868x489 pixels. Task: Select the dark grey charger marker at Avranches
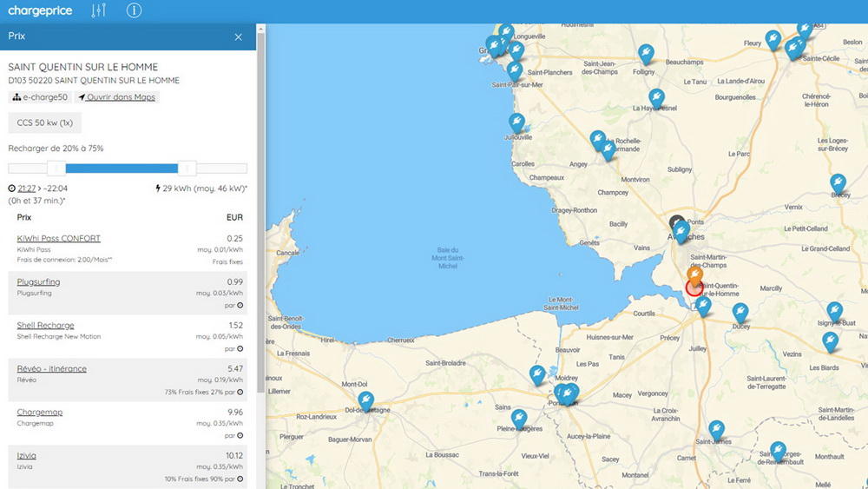click(676, 221)
